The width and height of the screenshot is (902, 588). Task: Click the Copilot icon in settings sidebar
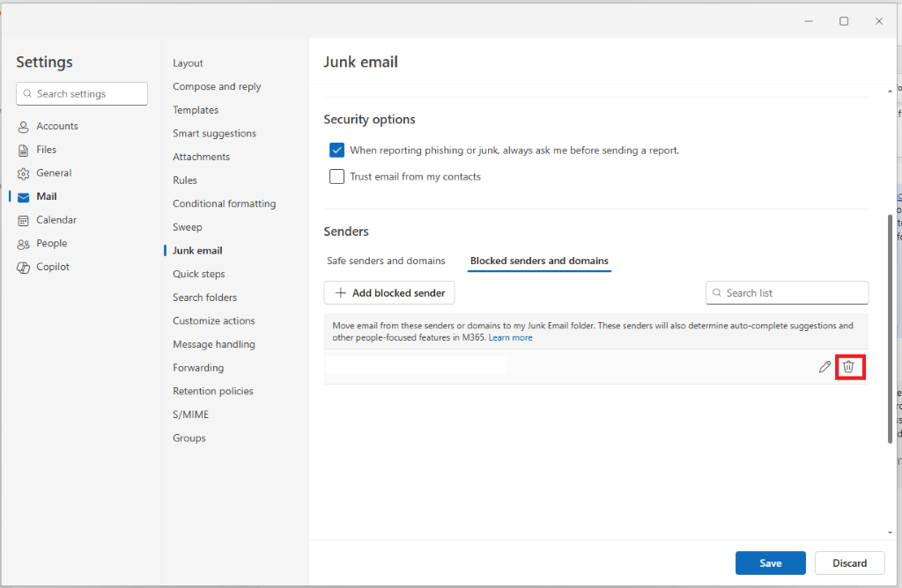click(x=23, y=268)
